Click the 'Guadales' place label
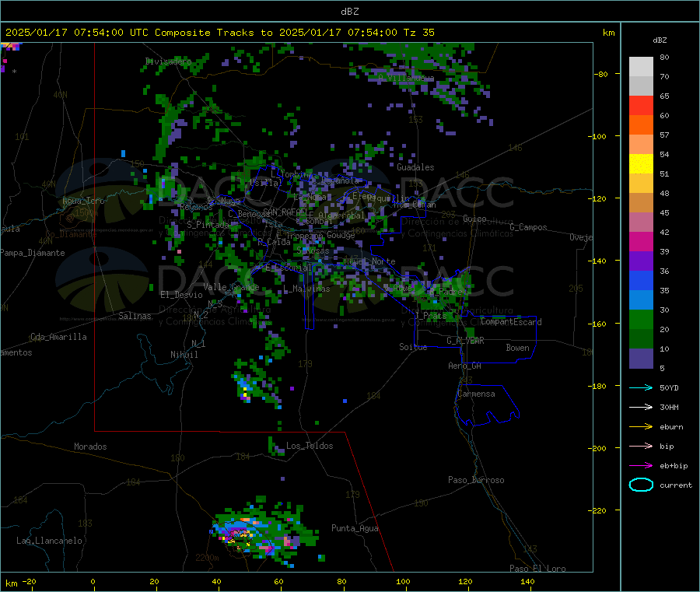The width and height of the screenshot is (700, 592). (415, 167)
